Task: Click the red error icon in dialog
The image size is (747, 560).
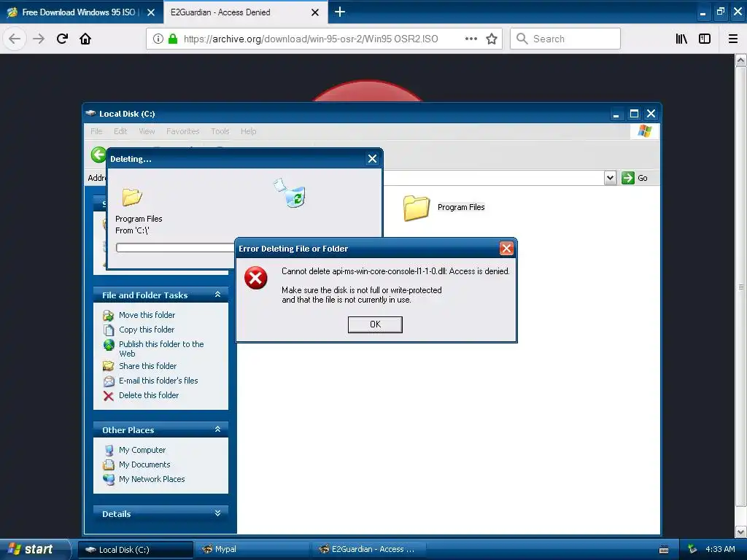Action: [x=256, y=278]
